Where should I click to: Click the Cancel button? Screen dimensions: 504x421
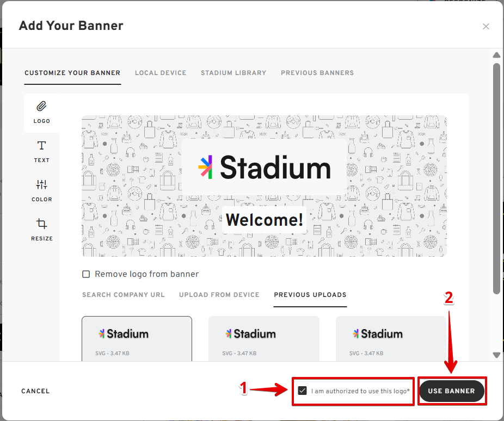[35, 391]
